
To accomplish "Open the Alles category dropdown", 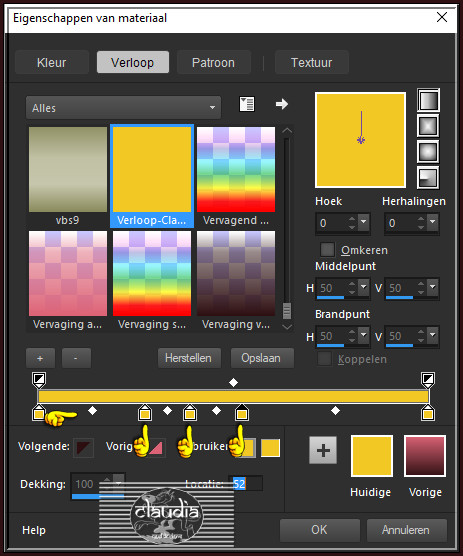I will [x=123, y=108].
